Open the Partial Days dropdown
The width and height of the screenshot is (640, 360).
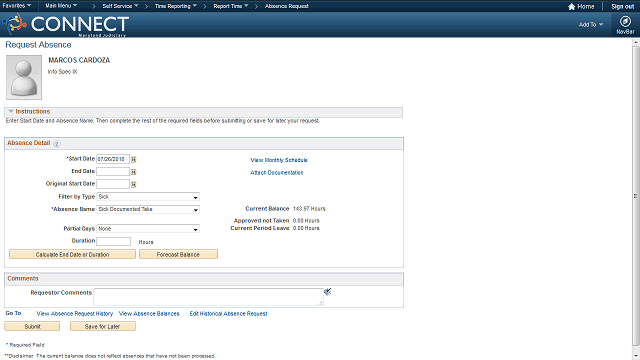pyautogui.click(x=148, y=229)
